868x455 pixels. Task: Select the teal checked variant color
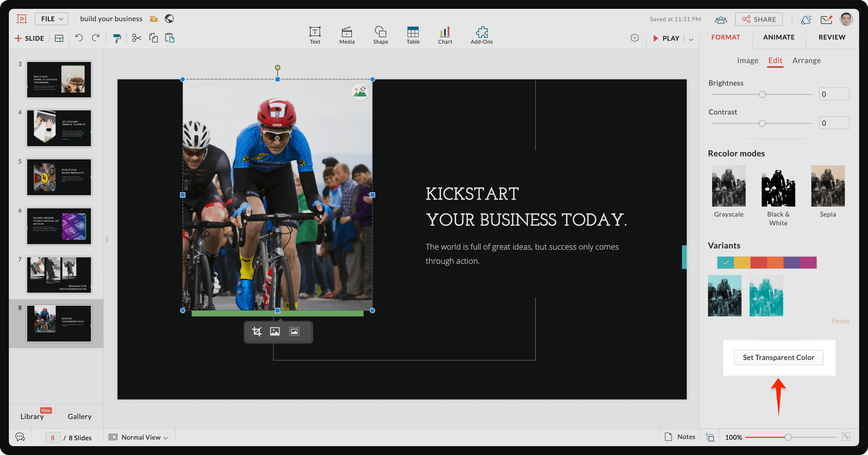[725, 262]
